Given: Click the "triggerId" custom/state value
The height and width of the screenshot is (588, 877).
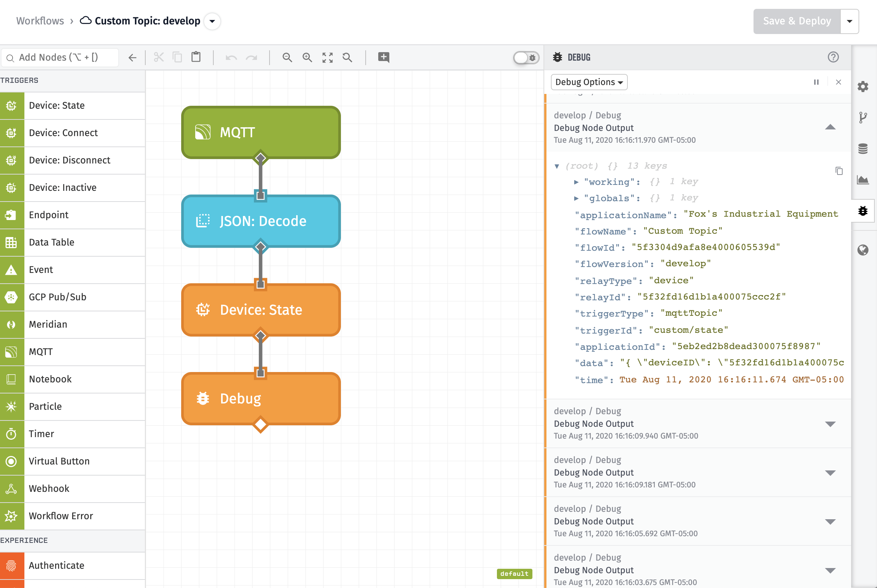Looking at the screenshot, I should (x=688, y=330).
